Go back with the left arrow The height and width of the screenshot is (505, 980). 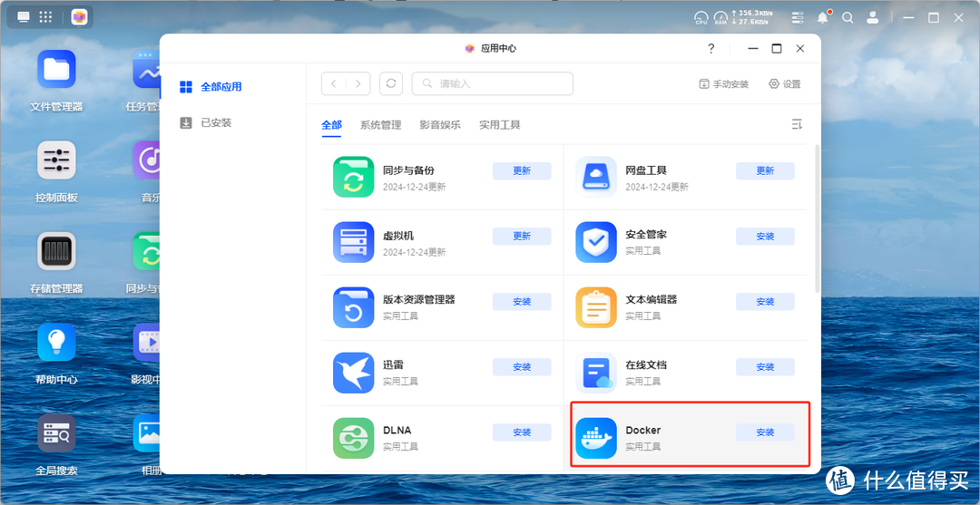point(334,83)
